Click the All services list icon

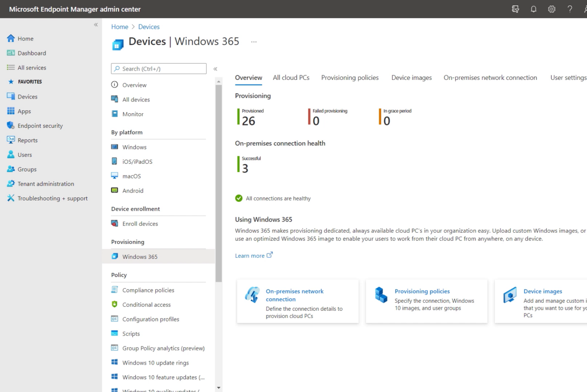(11, 68)
